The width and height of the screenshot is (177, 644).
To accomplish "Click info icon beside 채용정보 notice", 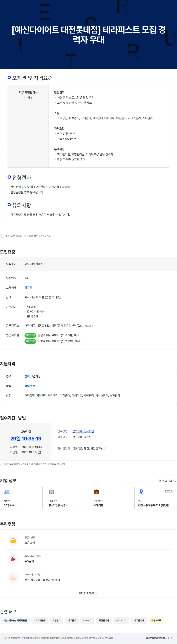I will [x=2, y=235].
